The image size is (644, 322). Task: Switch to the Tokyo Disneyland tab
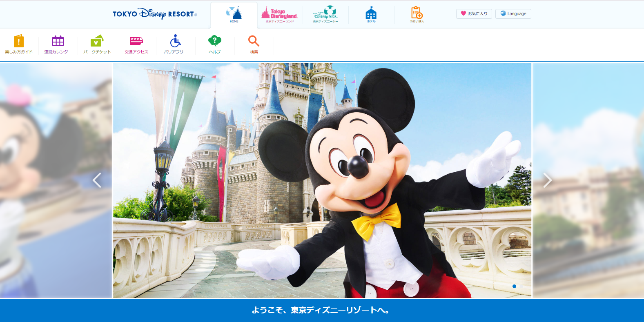pyautogui.click(x=280, y=15)
